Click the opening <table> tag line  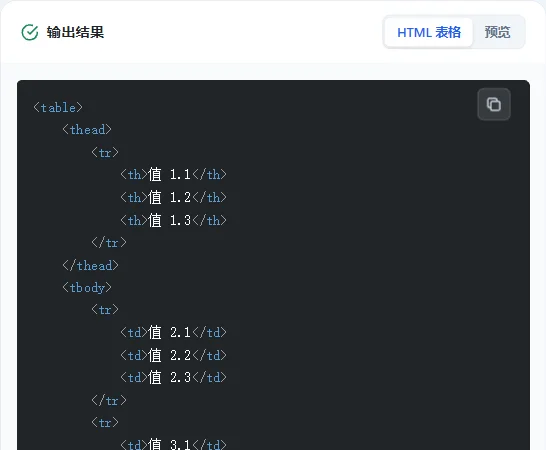[58, 108]
